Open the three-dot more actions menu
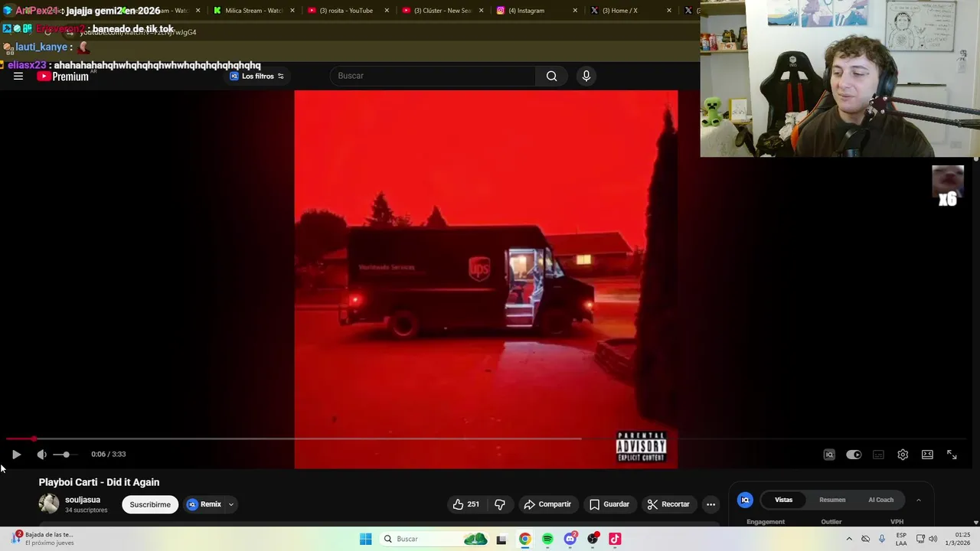Image resolution: width=980 pixels, height=551 pixels. point(710,504)
